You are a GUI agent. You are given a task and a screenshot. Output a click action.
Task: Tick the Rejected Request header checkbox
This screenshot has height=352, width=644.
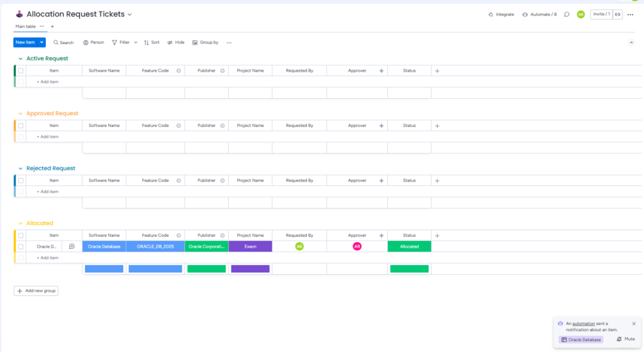click(21, 180)
